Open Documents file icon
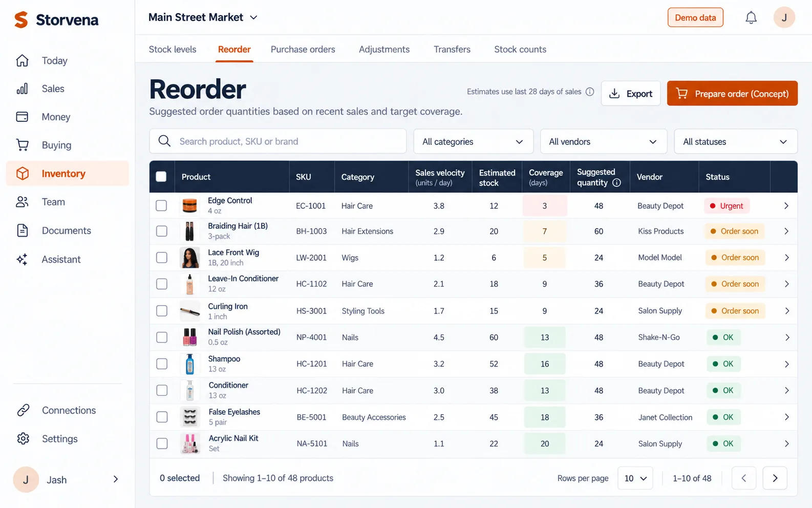812x508 pixels. click(x=22, y=230)
